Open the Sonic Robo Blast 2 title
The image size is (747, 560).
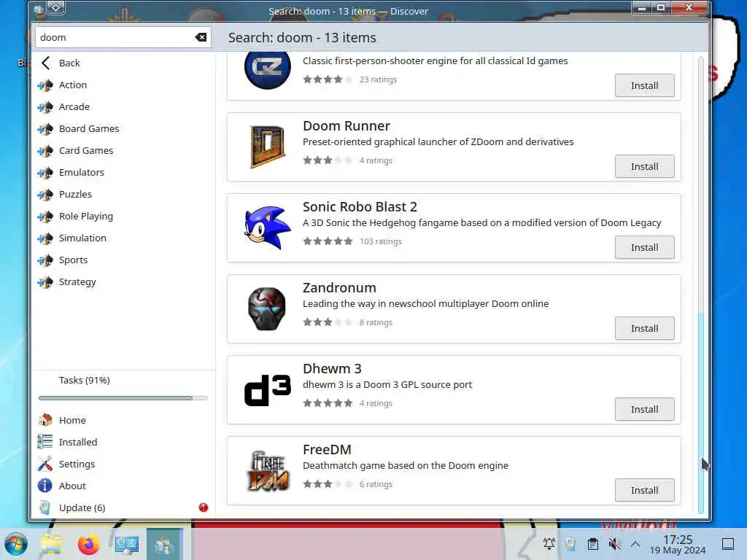[360, 206]
